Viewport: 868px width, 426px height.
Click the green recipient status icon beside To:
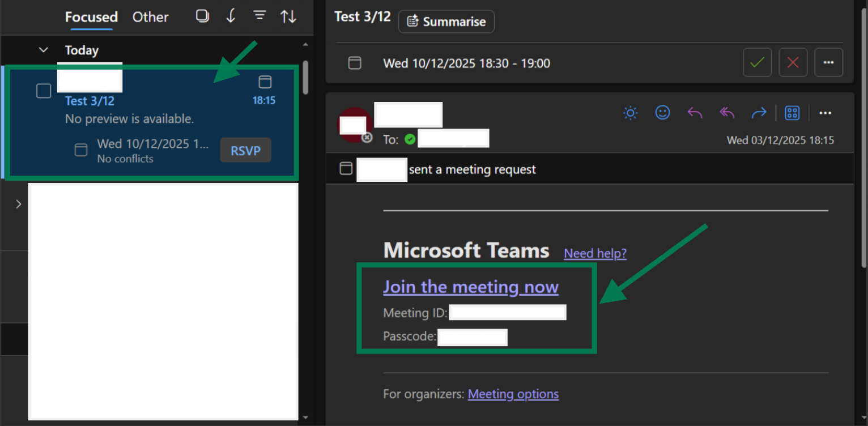click(410, 139)
